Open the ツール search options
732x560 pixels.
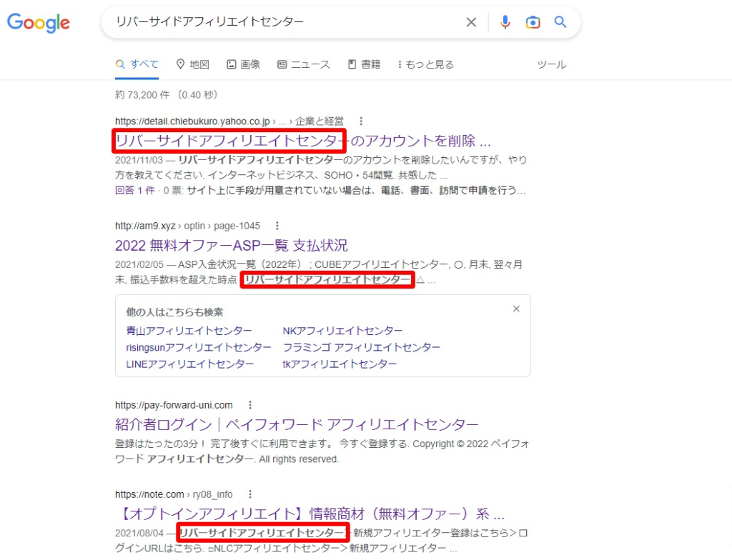(x=551, y=64)
